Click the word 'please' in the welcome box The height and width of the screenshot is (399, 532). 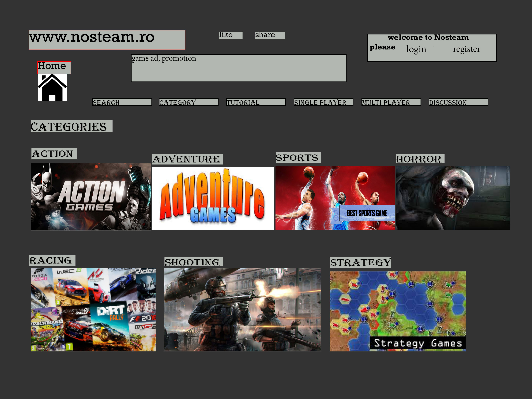pos(382,47)
